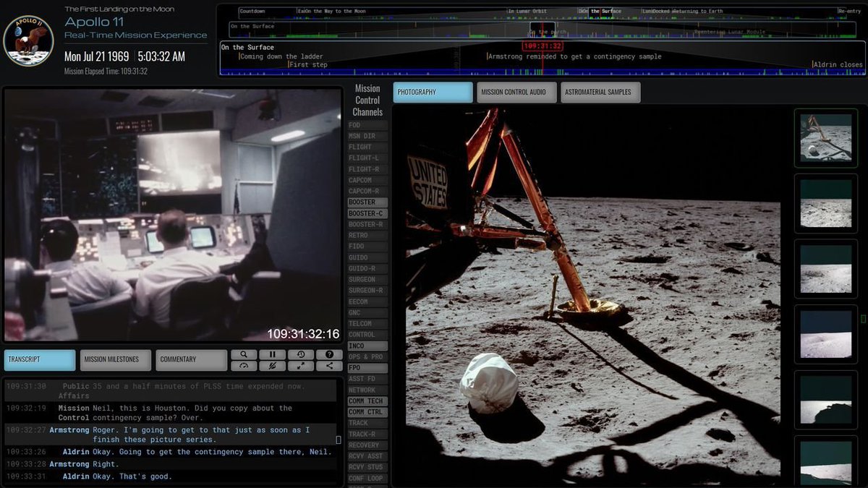Open help via the question mark icon
Screen dimensions: 868x488
tap(329, 354)
